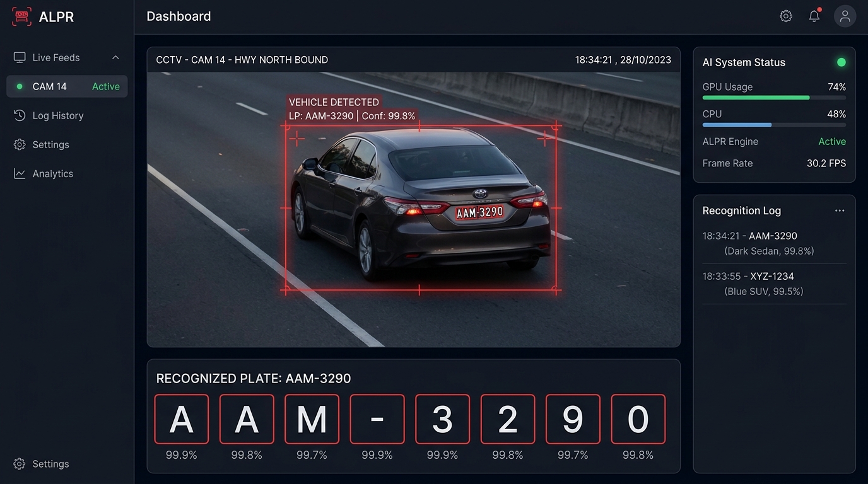Open the Recognition Log more options menu

840,210
